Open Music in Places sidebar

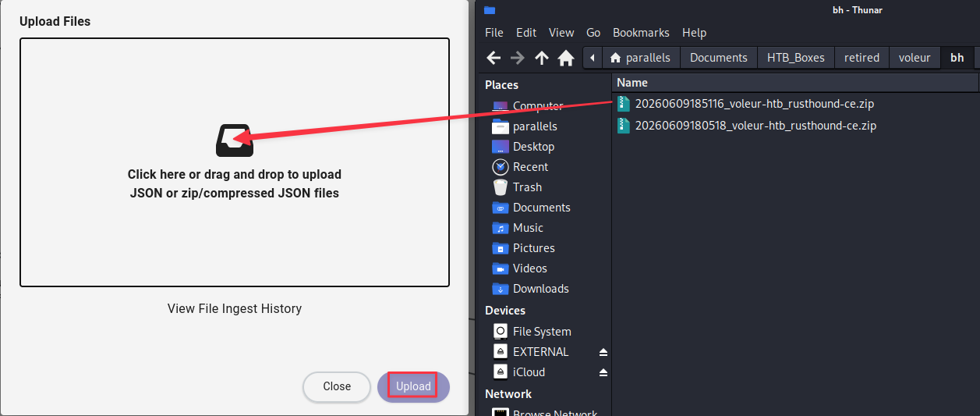tap(528, 228)
